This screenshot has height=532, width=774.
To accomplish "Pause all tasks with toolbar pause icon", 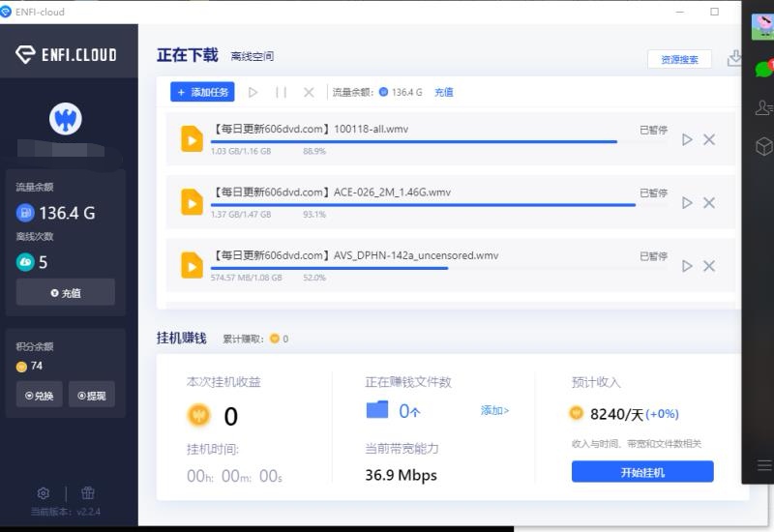I will [281, 92].
